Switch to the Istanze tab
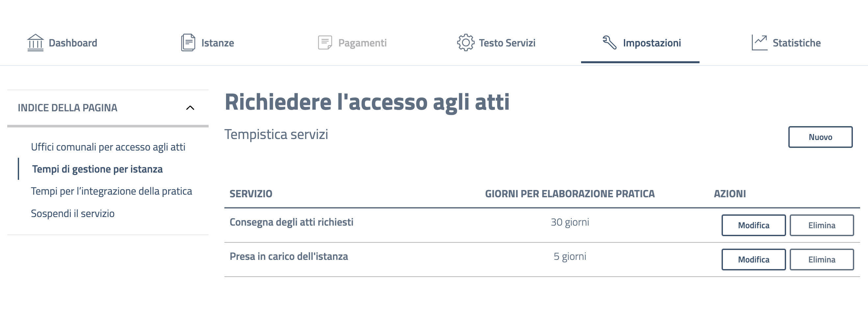The width and height of the screenshot is (868, 330). point(217,43)
